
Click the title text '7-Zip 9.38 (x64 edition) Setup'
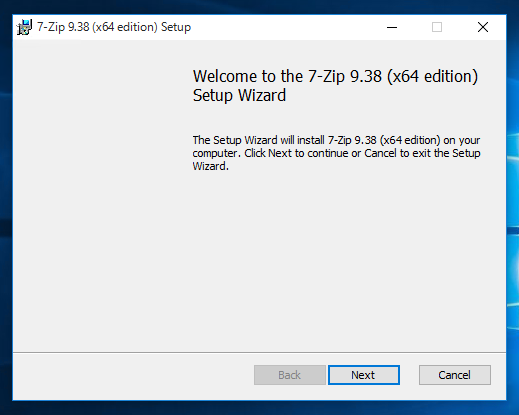114,27
